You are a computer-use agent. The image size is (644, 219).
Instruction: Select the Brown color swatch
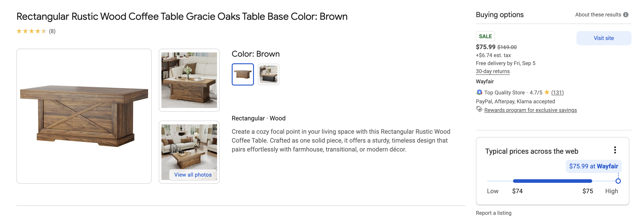pos(242,74)
